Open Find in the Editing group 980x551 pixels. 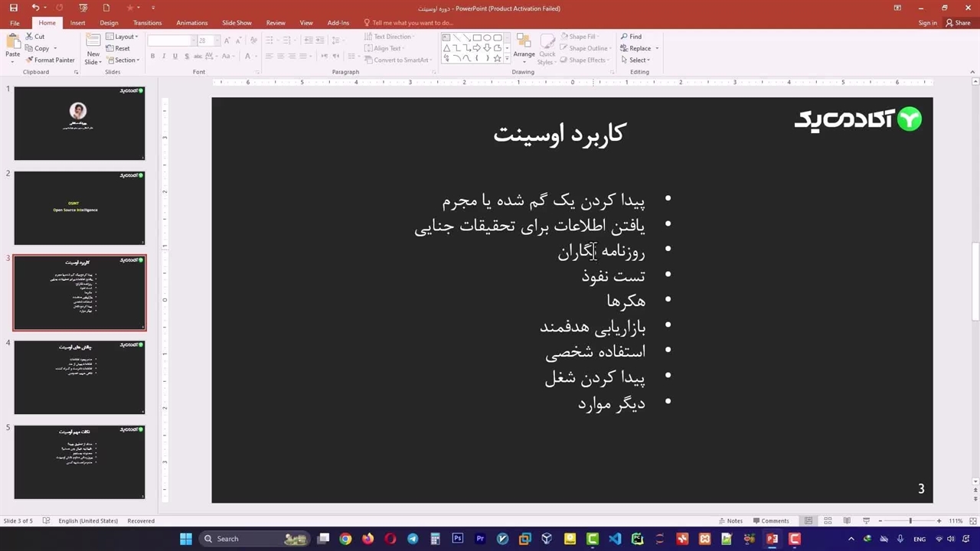631,36
